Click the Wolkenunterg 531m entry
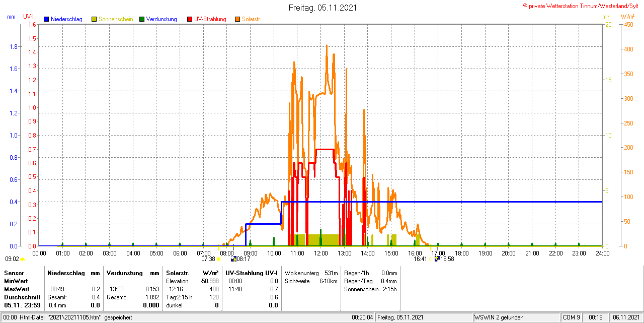 point(311,273)
